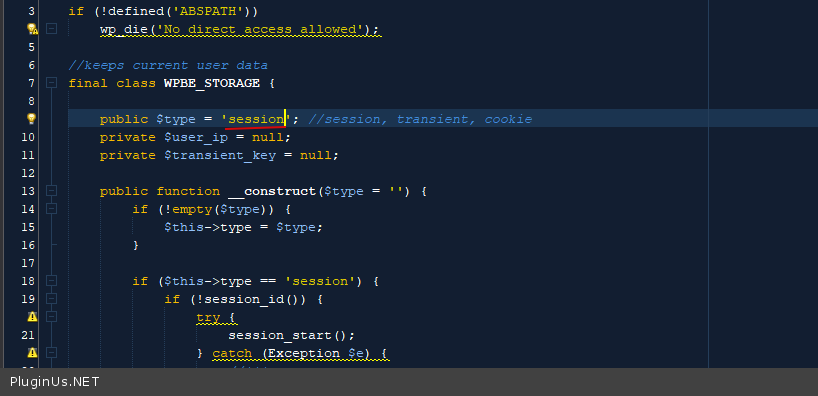
Task: Fold the if type == 'session' block
Action: [51, 281]
